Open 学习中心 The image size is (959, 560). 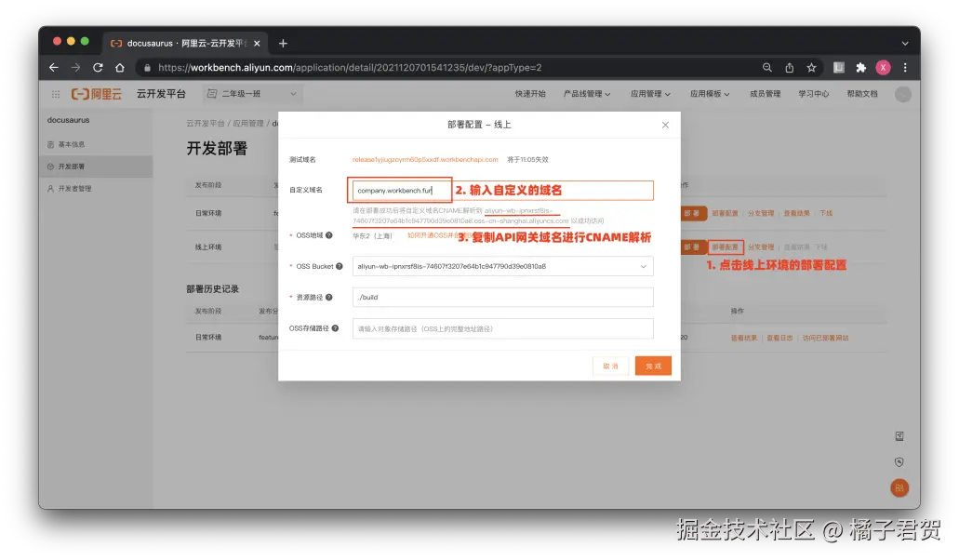814,94
